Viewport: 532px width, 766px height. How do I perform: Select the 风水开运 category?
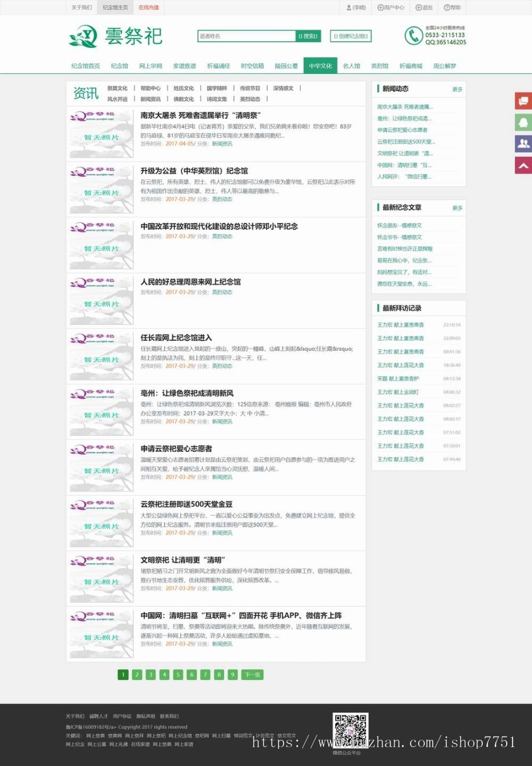click(x=117, y=99)
